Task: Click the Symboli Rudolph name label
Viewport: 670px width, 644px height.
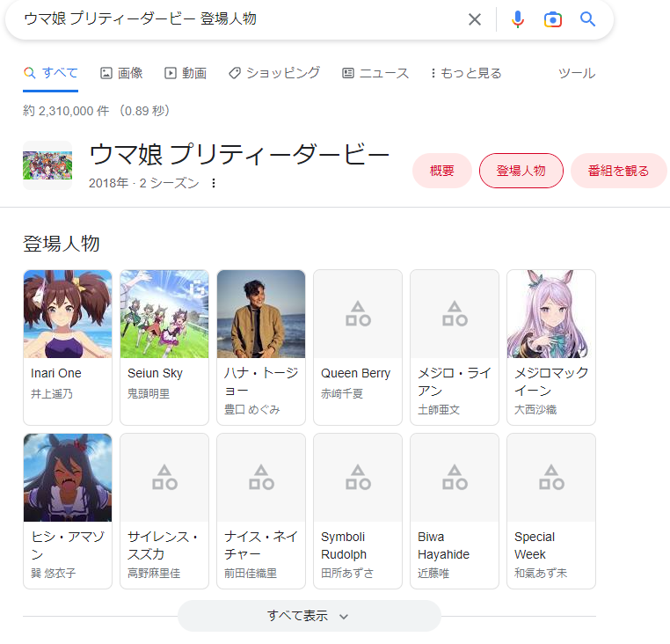Action: [344, 545]
